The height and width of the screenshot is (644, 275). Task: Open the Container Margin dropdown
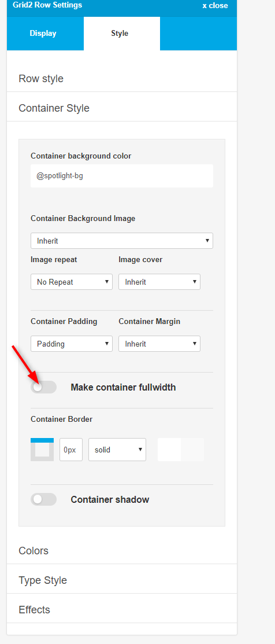pyautogui.click(x=159, y=344)
